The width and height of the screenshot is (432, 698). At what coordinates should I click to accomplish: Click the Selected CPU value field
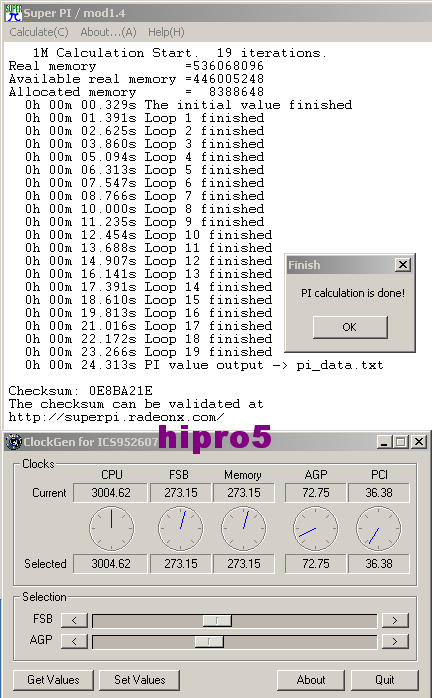click(110, 564)
